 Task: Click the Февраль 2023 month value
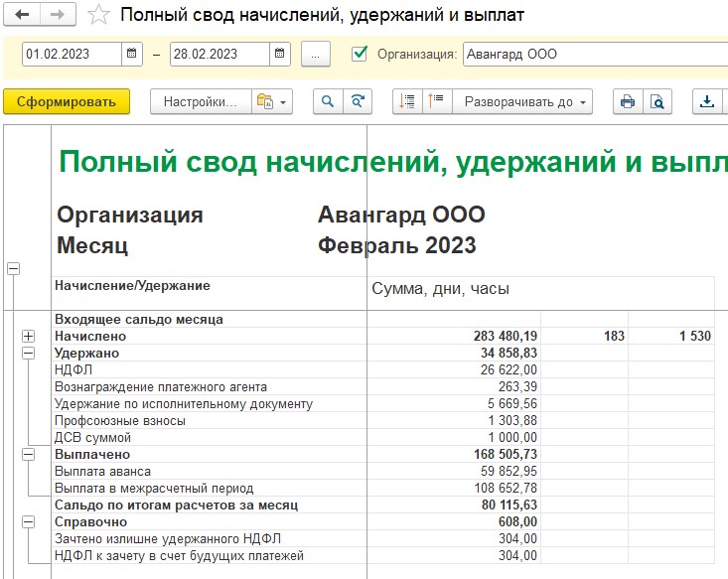click(397, 245)
